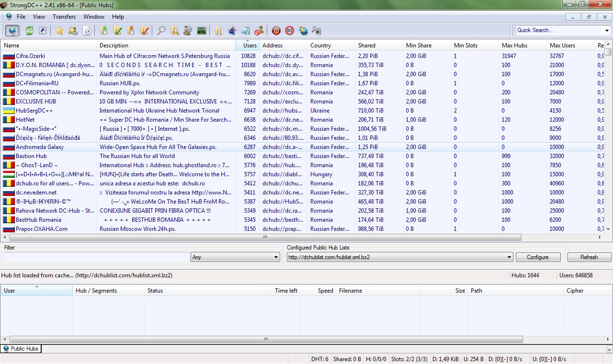Click the Slots: 2/2 (3/3) status field
Viewport: 613px width, 364px height.
[x=409, y=359]
